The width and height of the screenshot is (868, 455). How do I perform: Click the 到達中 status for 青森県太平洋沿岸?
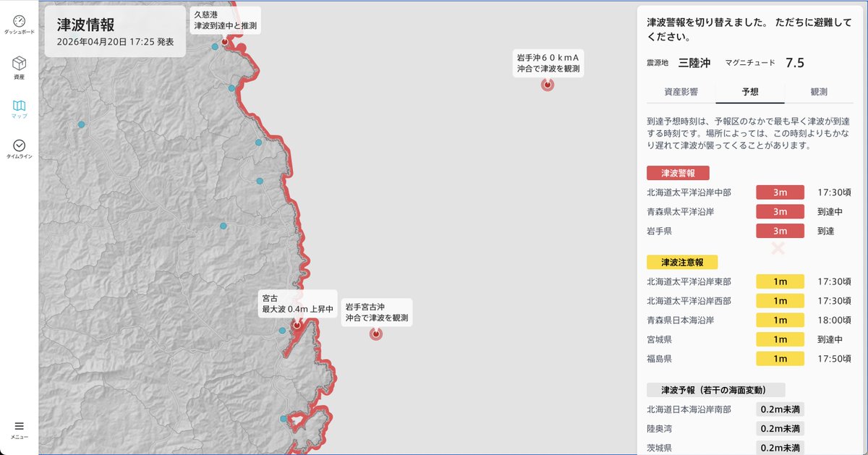coord(830,212)
